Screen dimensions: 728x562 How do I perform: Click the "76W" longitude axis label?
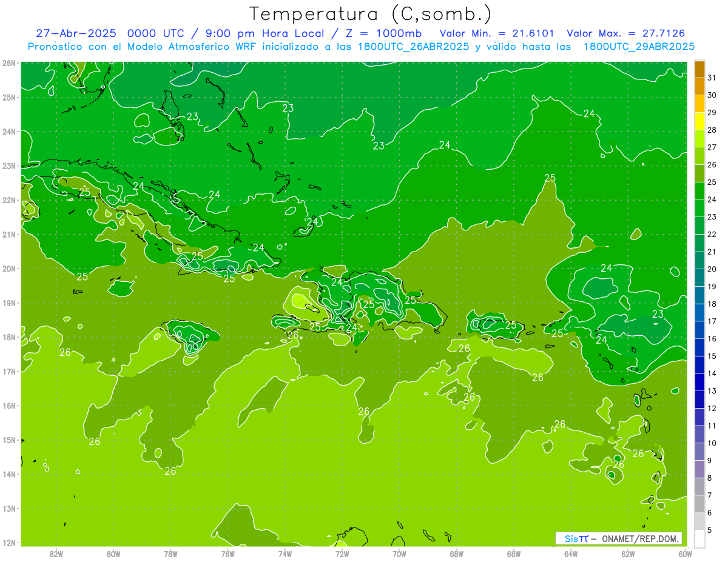[x=227, y=553]
